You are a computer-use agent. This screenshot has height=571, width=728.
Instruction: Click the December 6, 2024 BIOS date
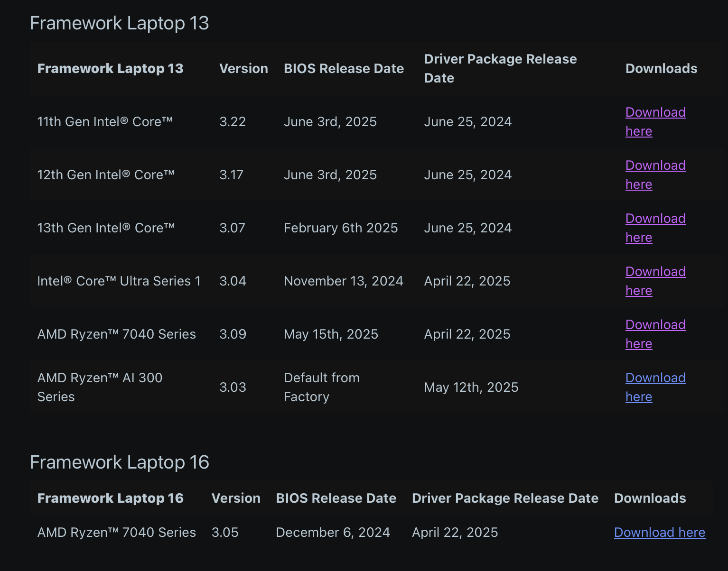(333, 533)
